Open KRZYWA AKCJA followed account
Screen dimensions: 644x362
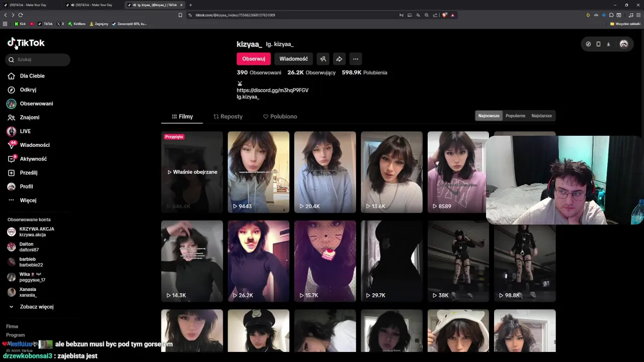[31, 232]
